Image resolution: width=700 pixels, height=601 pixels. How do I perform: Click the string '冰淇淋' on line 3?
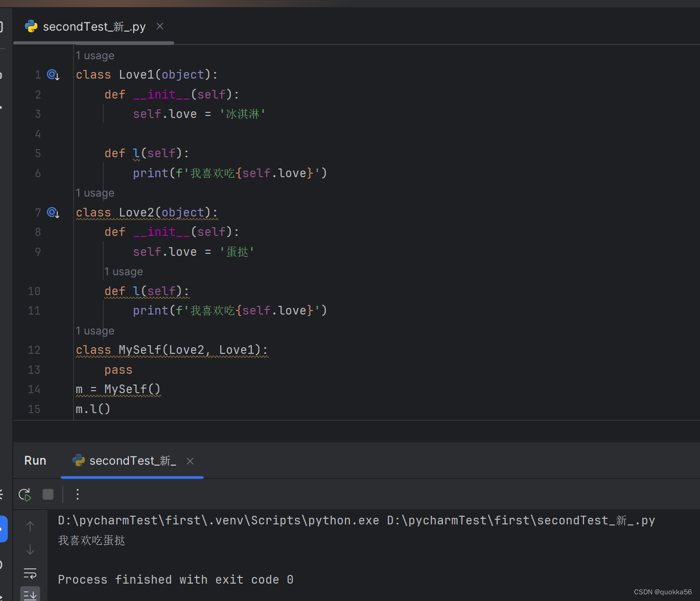(x=243, y=114)
